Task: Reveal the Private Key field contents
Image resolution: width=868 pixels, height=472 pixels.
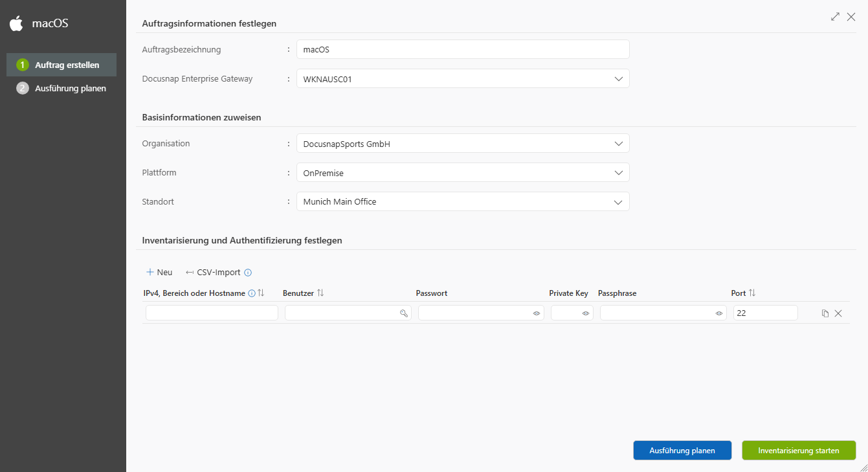Action: [x=585, y=313]
